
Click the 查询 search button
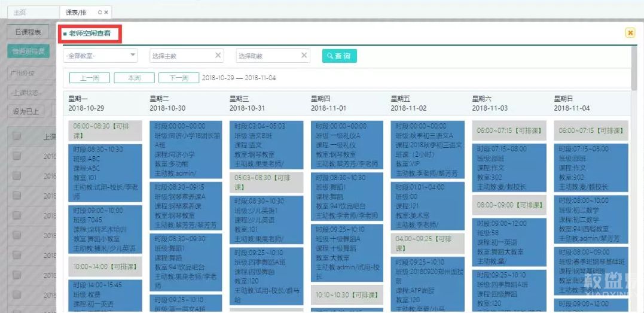[x=339, y=56]
